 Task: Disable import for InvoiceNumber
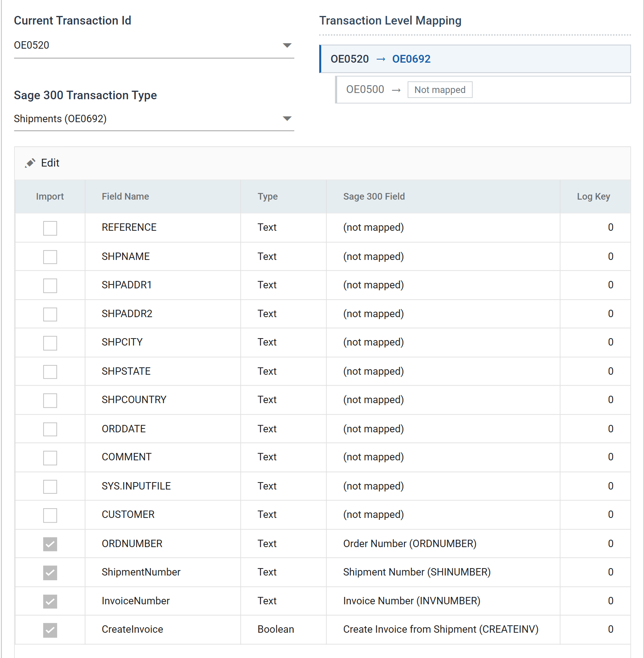point(50,602)
